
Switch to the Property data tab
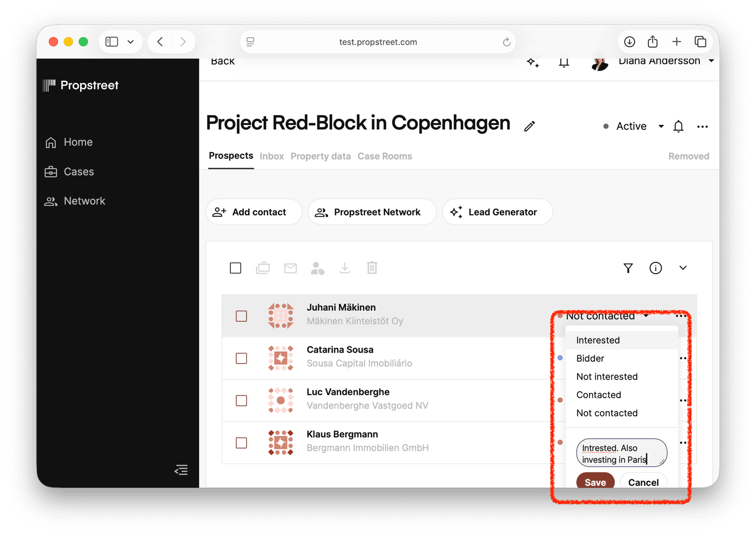[x=320, y=156]
